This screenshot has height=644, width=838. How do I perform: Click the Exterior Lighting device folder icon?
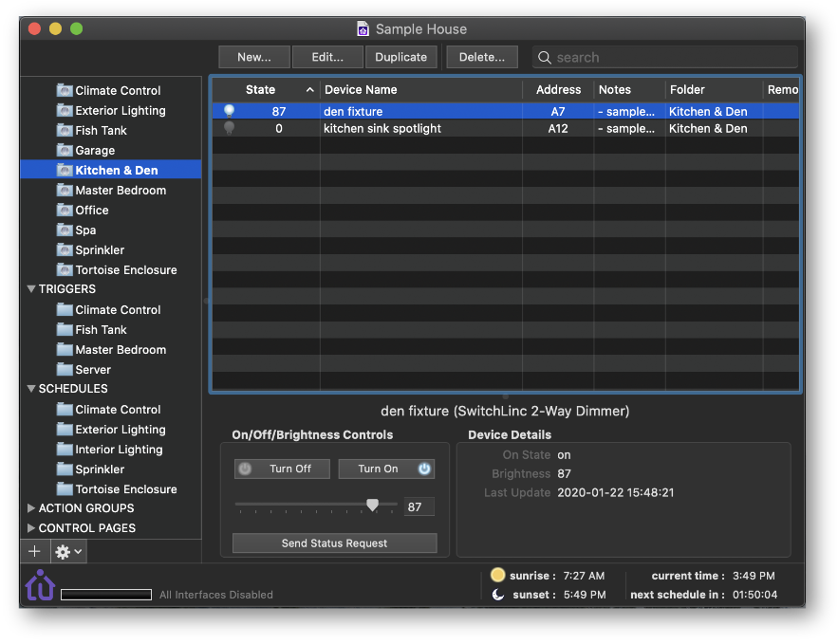(x=65, y=111)
